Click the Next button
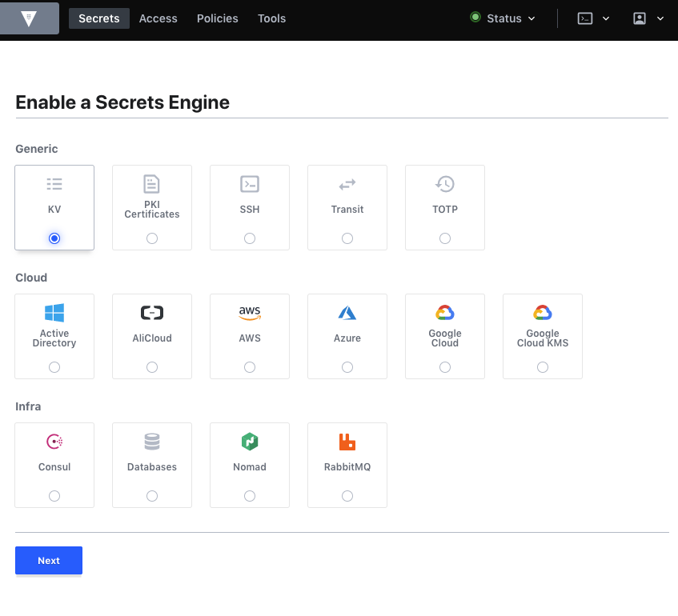 [x=49, y=560]
